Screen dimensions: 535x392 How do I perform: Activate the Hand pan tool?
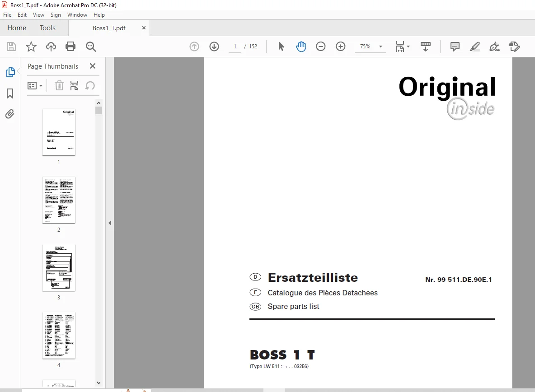point(301,47)
